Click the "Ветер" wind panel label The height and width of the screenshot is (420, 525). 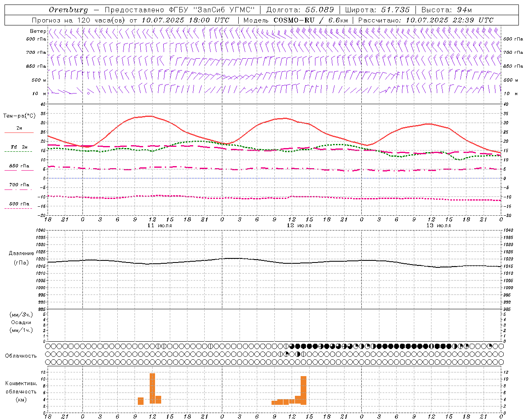click(38, 31)
